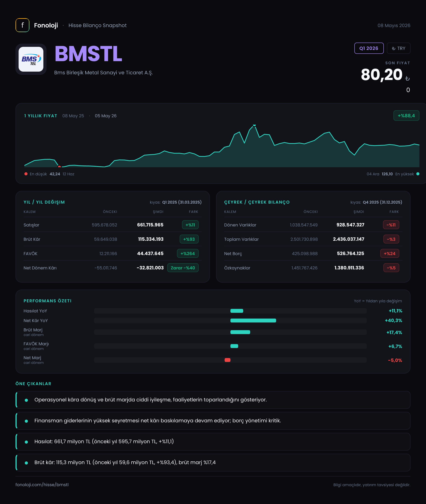Click the BMS TEL company logo

click(31, 59)
